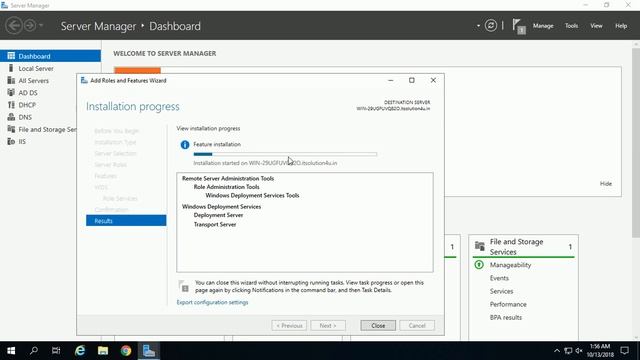The width and height of the screenshot is (640, 360).
Task: Open the Windows Start menu
Action: [11, 351]
